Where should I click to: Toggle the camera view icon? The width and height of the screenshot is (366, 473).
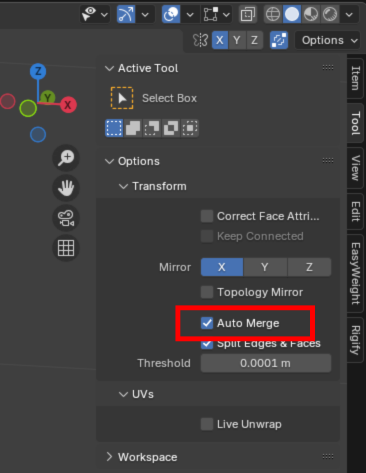point(66,218)
